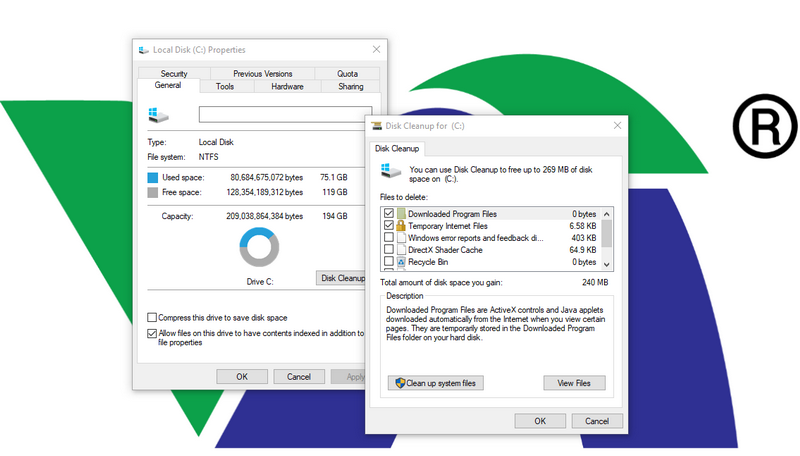
Task: Click the 240 MB total gain value
Action: (x=595, y=282)
